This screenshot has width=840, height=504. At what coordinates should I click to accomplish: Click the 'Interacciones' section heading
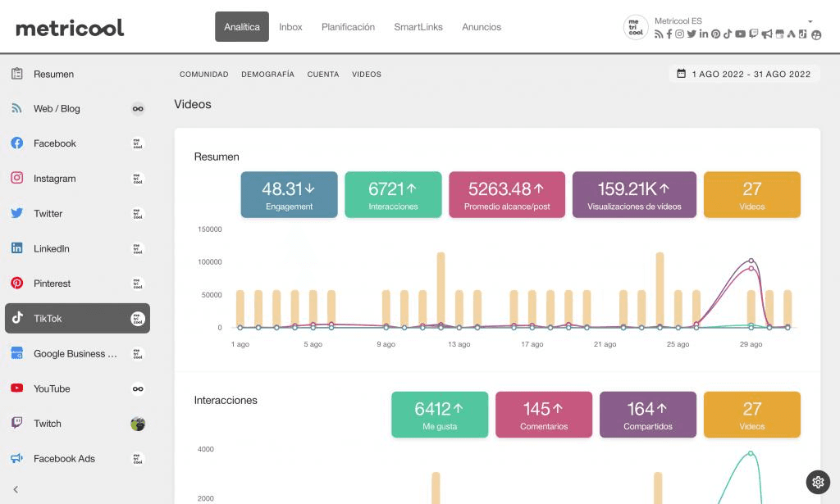click(226, 400)
